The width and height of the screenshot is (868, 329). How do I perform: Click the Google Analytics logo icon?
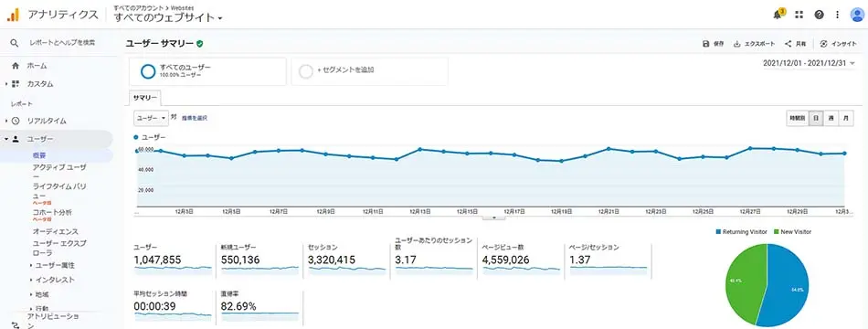(13, 15)
